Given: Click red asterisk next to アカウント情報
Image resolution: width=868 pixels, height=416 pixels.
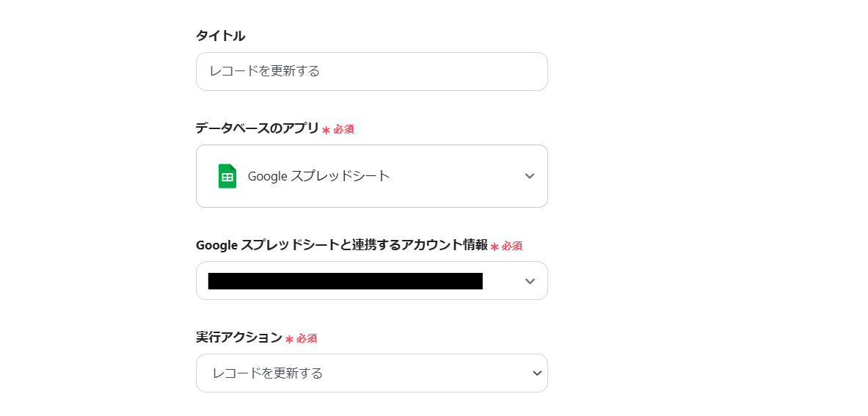Looking at the screenshot, I should pyautogui.click(x=495, y=247).
